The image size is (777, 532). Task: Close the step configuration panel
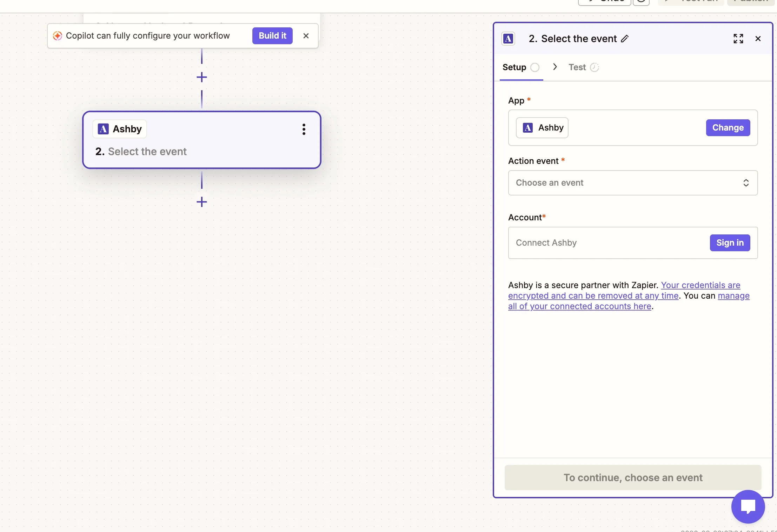coord(758,39)
